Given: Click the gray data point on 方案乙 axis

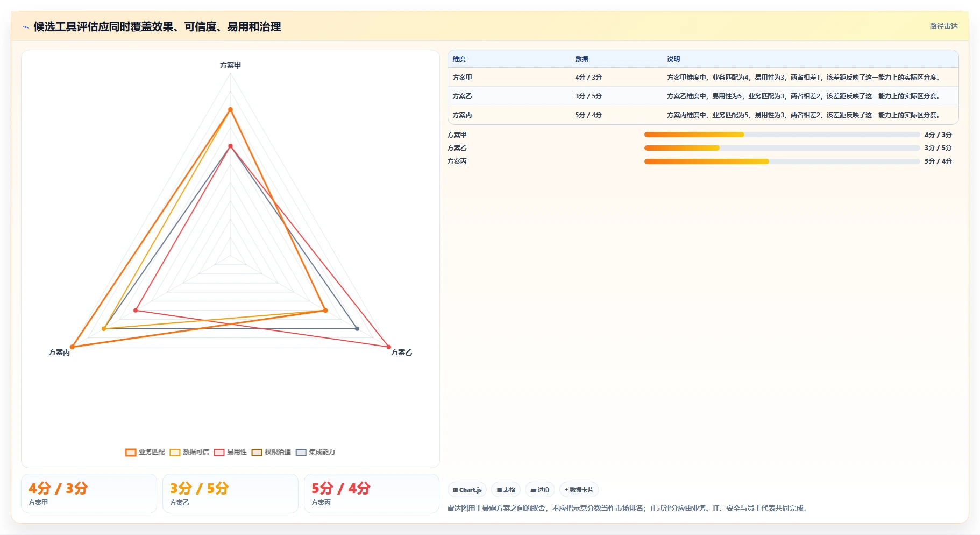Looking at the screenshot, I should [x=357, y=328].
